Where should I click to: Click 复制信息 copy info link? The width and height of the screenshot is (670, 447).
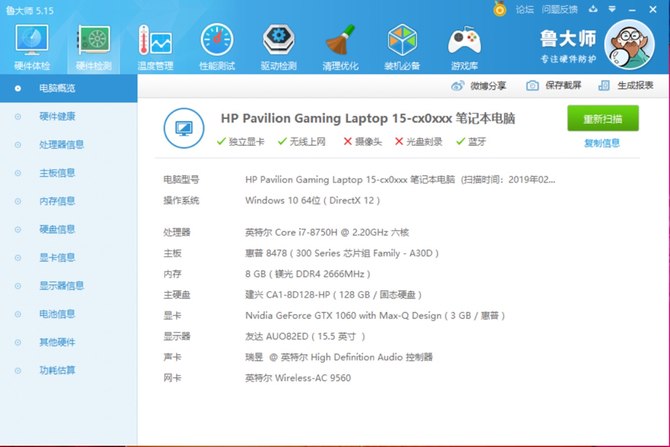[602, 143]
